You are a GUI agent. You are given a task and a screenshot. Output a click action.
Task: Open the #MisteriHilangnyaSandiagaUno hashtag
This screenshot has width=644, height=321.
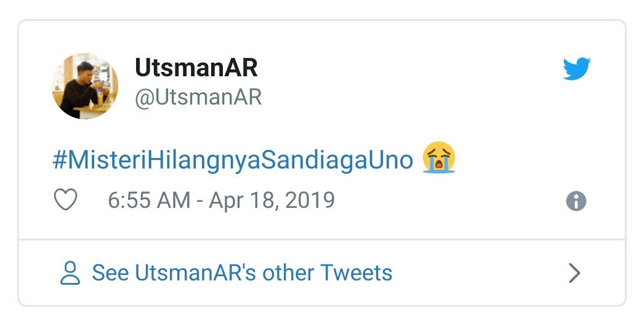(x=233, y=160)
